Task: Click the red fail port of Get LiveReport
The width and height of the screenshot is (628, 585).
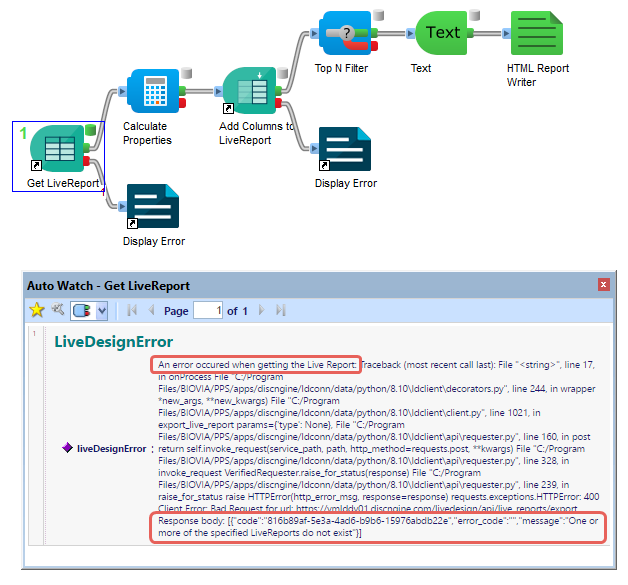Action: (x=87, y=161)
